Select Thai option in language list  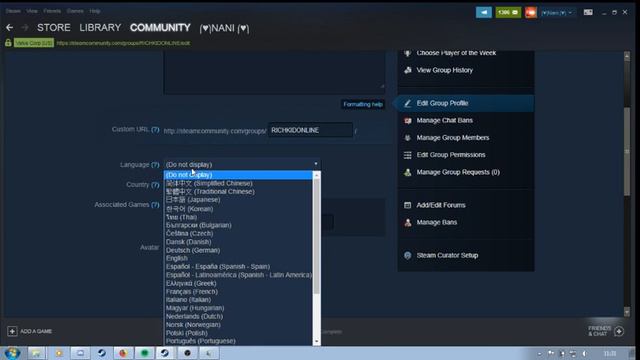(238, 217)
